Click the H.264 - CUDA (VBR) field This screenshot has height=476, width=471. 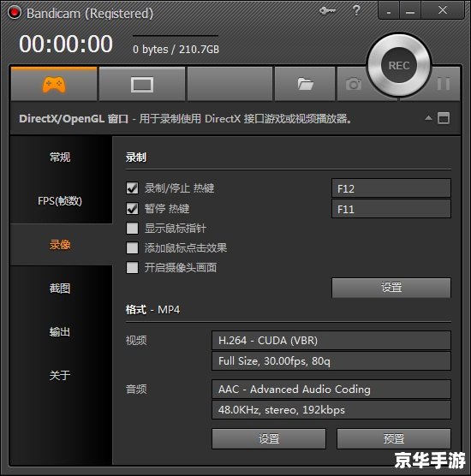(331, 340)
